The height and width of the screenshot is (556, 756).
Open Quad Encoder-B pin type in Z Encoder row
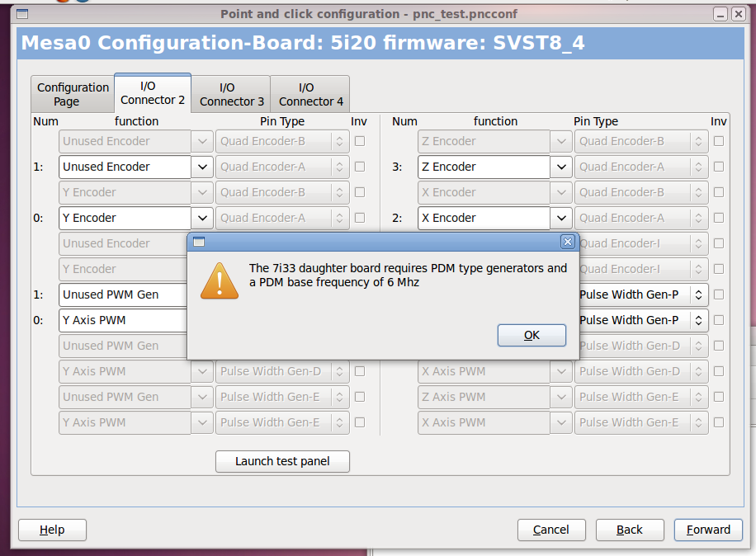click(641, 141)
